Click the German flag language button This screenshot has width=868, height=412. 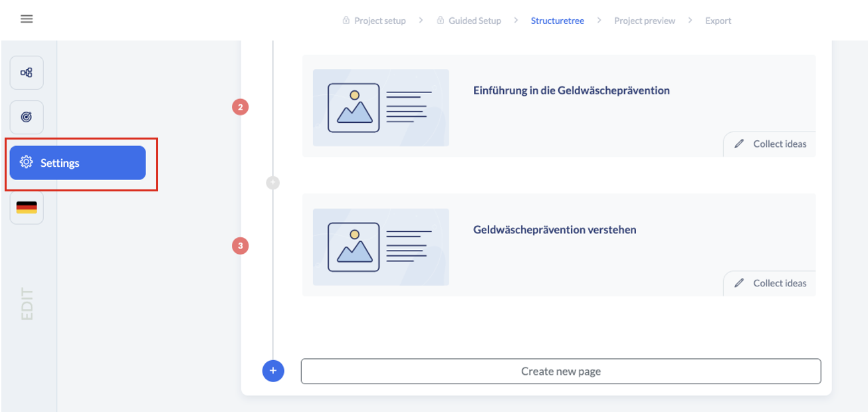(27, 207)
